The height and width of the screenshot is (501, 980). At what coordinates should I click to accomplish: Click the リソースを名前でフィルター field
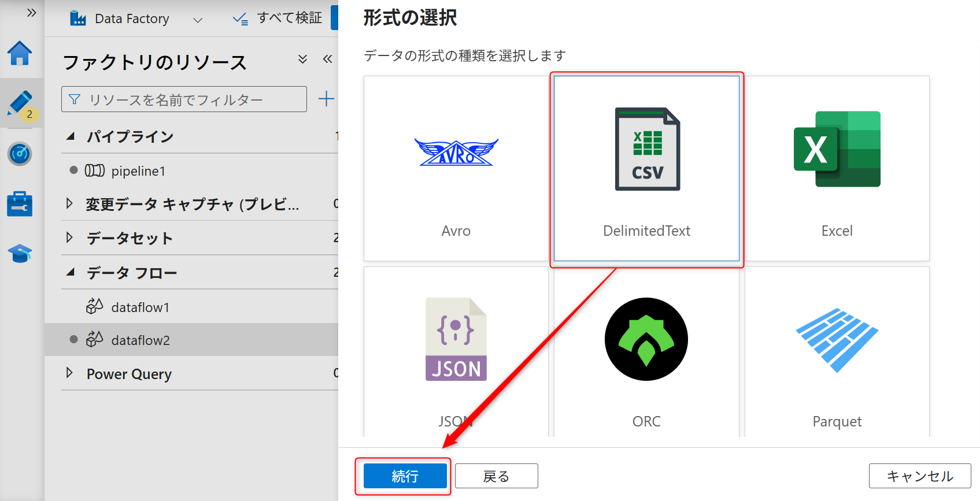click(x=184, y=99)
